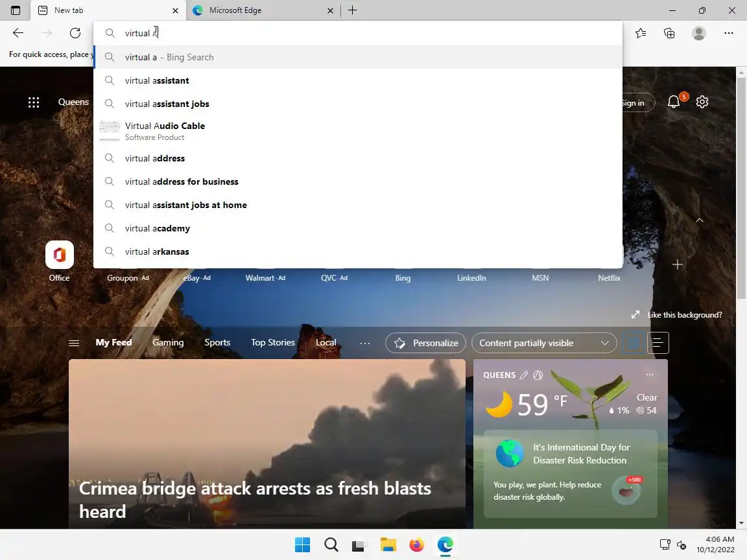The width and height of the screenshot is (747, 560).
Task: Open the Task View taskbar icon
Action: pyautogui.click(x=358, y=544)
